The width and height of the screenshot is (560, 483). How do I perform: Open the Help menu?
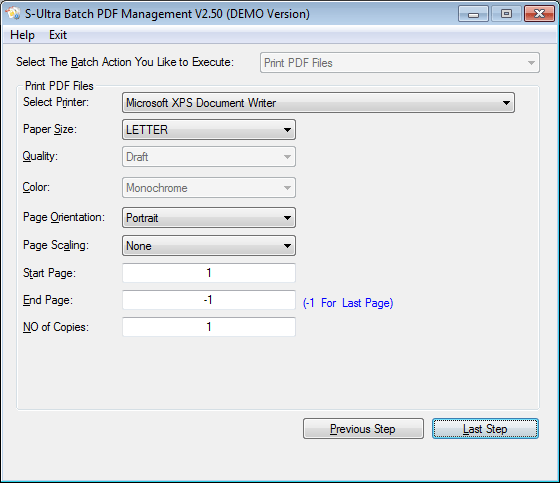22,35
